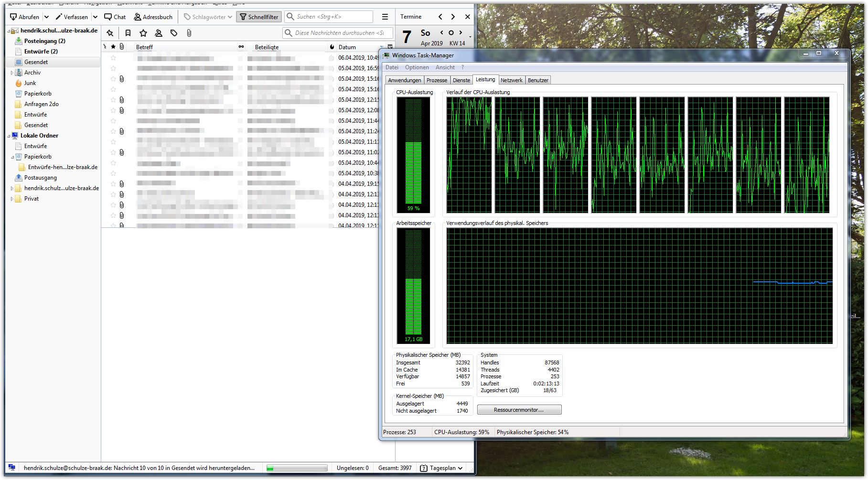868x480 pixels.
Task: Open the Optionen menu in Task-Manager
Action: 417,67
